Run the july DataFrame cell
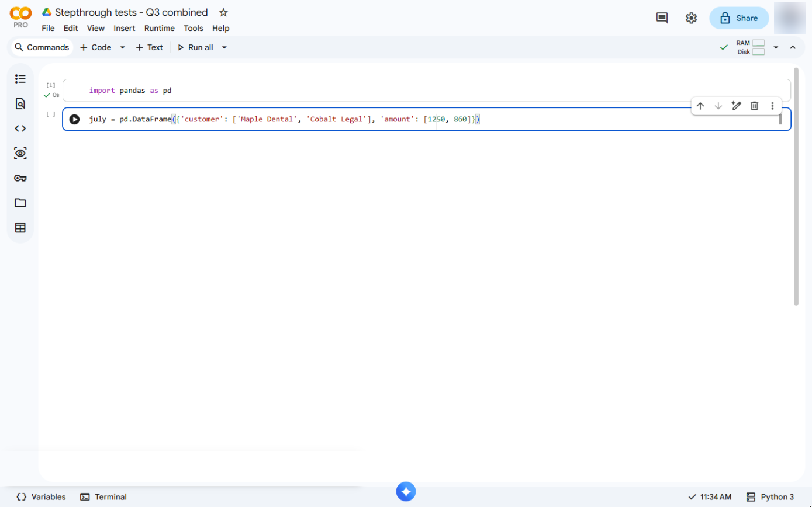Screen dimensions: 812x507 pyautogui.click(x=74, y=119)
